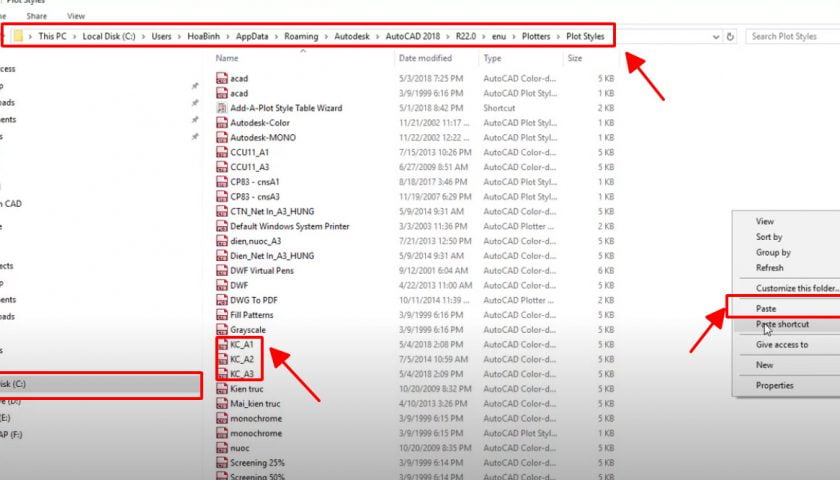Select CP83 - cnsA3 file icon
This screenshot has height=480, width=840.
(222, 197)
